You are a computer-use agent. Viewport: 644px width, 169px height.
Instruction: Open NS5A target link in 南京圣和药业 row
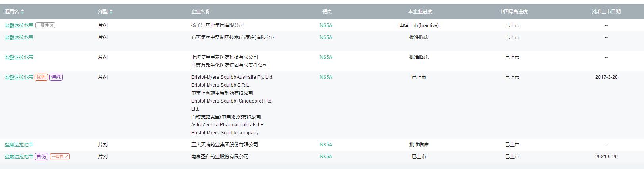click(x=325, y=157)
